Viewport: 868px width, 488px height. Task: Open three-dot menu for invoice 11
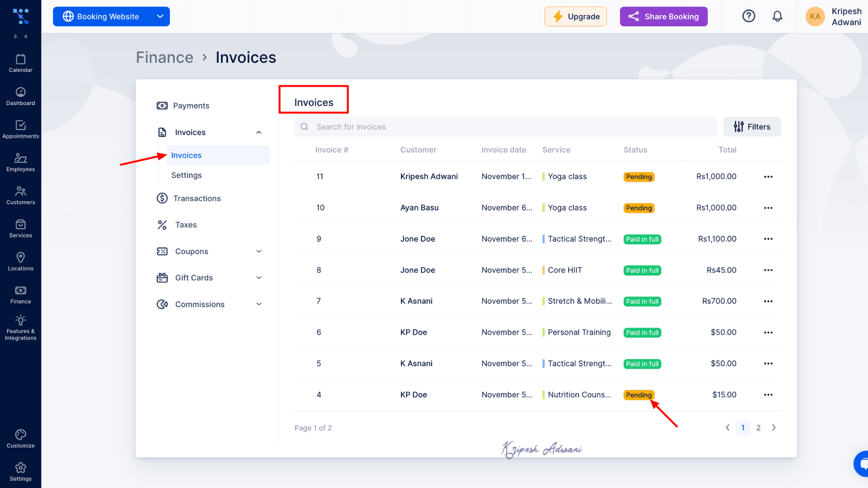(x=768, y=177)
